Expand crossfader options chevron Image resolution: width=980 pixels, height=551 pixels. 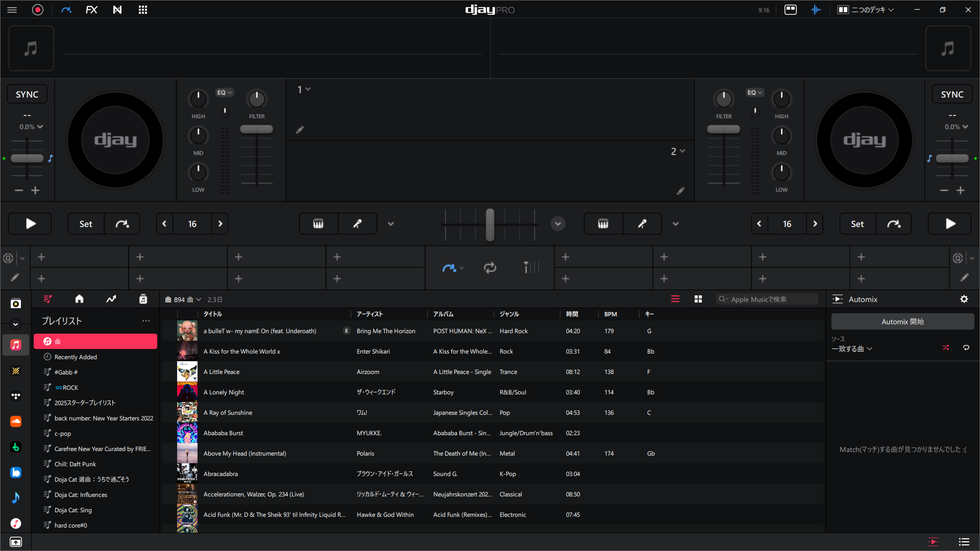click(x=558, y=223)
